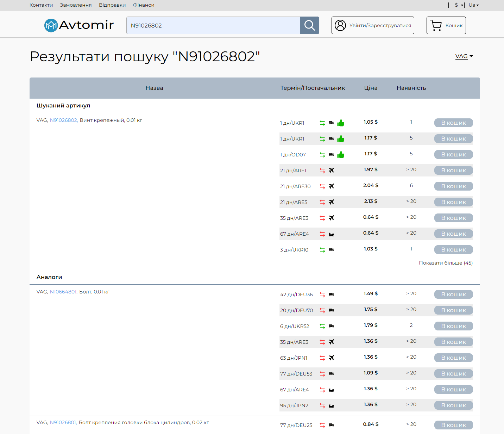Click price 1.97 $
The image size is (504, 434).
[371, 169]
